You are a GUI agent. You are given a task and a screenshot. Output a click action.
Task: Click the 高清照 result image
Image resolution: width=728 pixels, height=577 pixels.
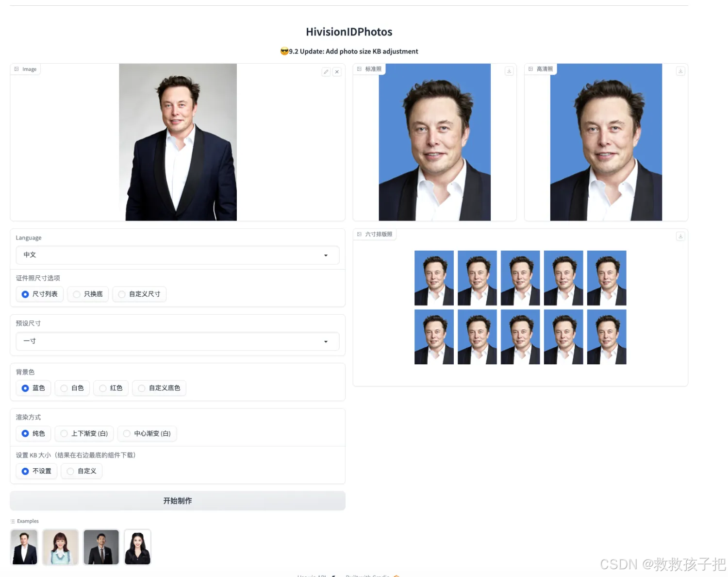click(x=606, y=142)
